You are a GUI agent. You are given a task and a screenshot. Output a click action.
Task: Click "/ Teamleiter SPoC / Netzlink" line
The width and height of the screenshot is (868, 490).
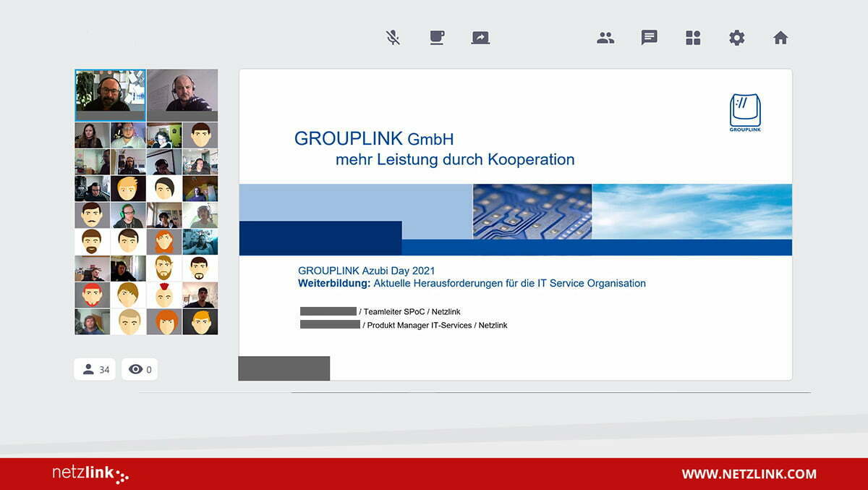click(x=409, y=312)
